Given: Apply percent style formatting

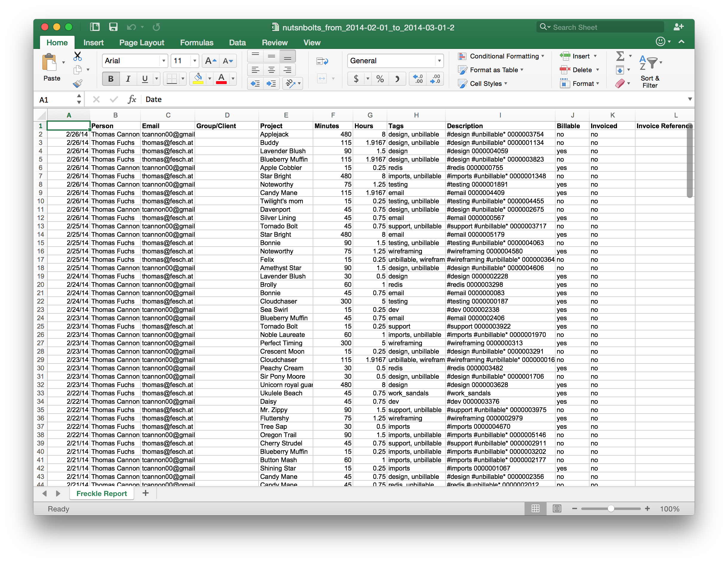Looking at the screenshot, I should tap(380, 79).
